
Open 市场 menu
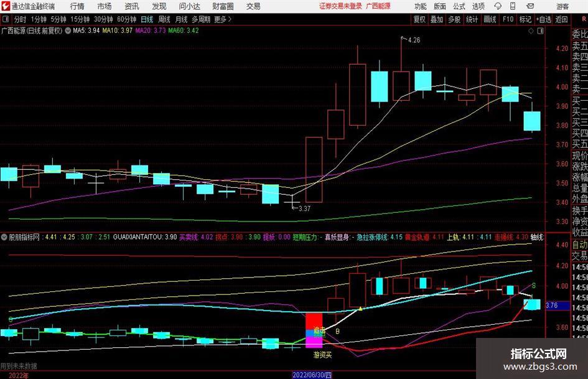tap(105, 6)
